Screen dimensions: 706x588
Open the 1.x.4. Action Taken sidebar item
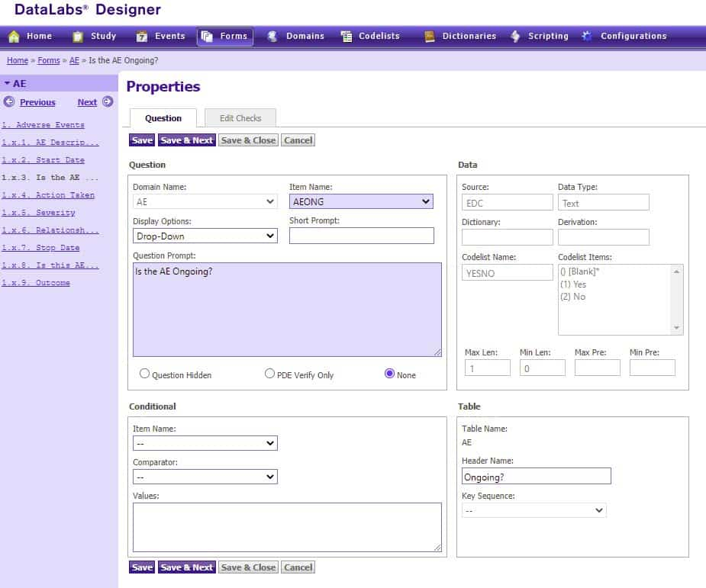pos(48,194)
